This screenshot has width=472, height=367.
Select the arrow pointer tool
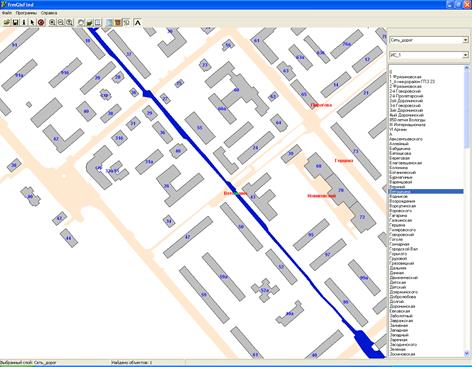32,22
